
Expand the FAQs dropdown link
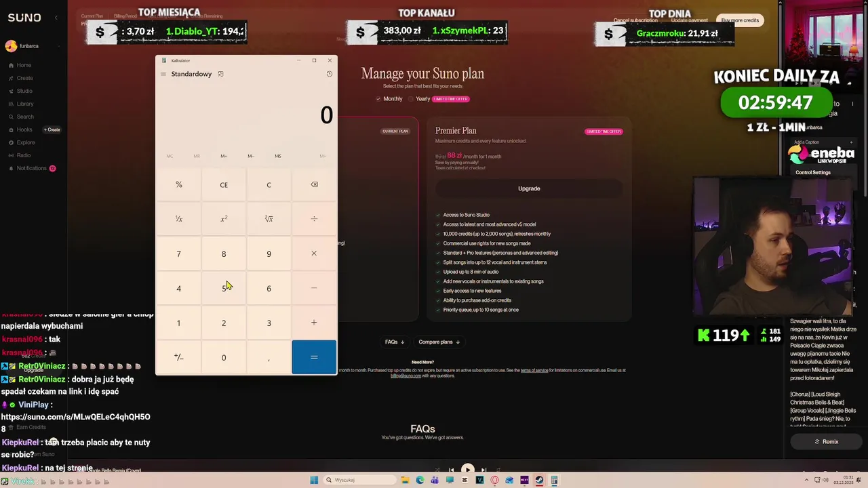[395, 342]
